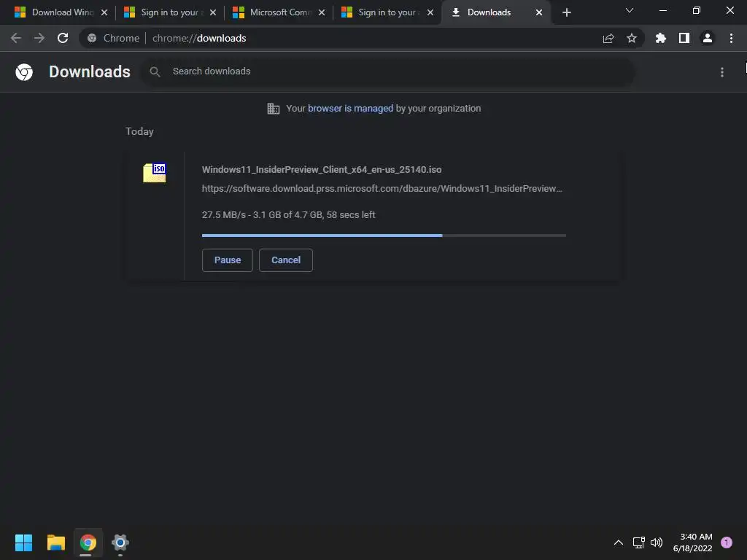Reload the downloads page

click(x=63, y=38)
